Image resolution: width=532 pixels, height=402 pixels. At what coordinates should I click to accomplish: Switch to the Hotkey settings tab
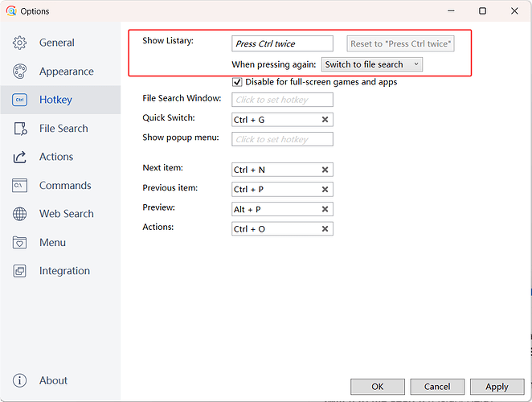click(x=55, y=100)
